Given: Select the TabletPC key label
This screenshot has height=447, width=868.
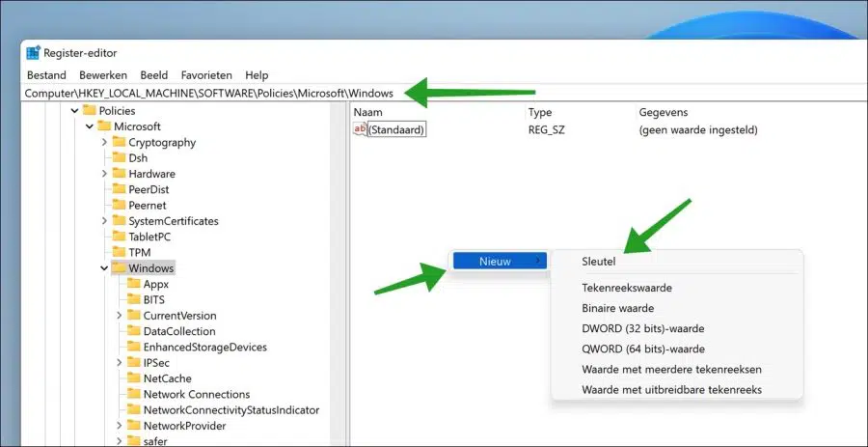Looking at the screenshot, I should (x=149, y=237).
